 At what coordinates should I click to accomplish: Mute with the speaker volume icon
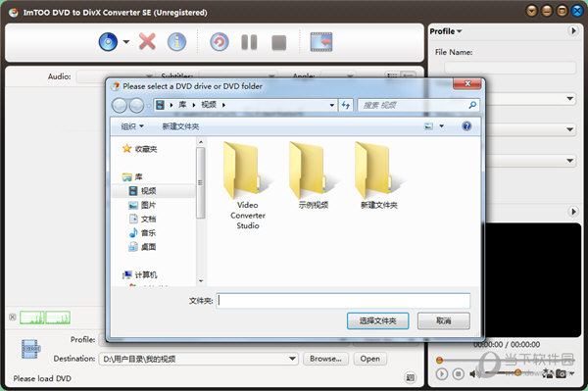(x=473, y=373)
